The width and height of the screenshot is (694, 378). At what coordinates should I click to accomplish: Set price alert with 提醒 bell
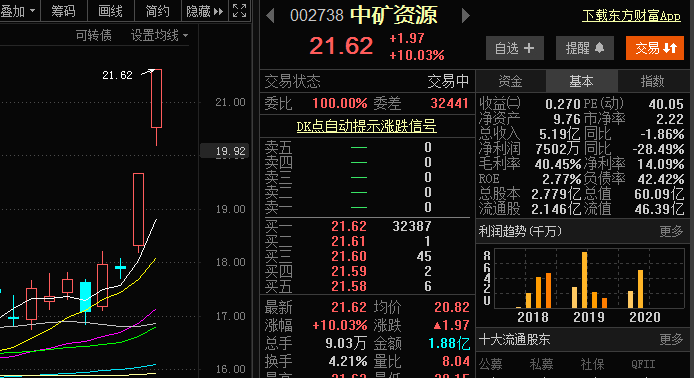pos(585,48)
